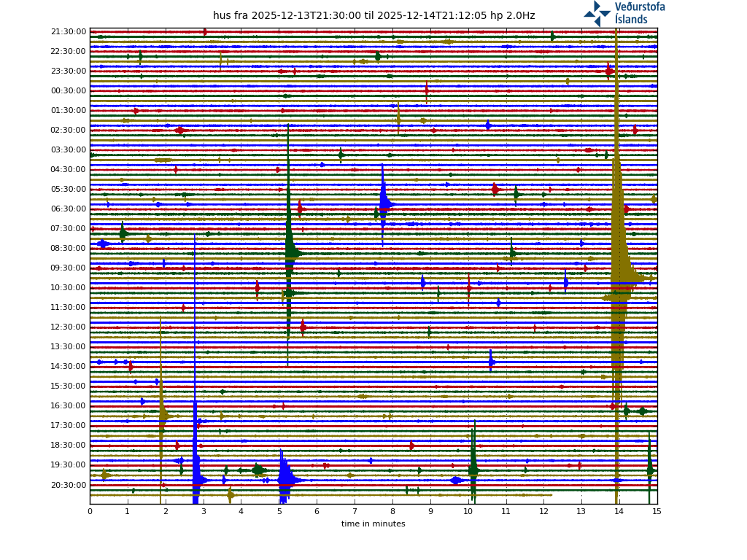Viewport: 747px width, 560px height.
Task: Click the Veðurstofa Íslands logo icon
Action: click(x=597, y=13)
